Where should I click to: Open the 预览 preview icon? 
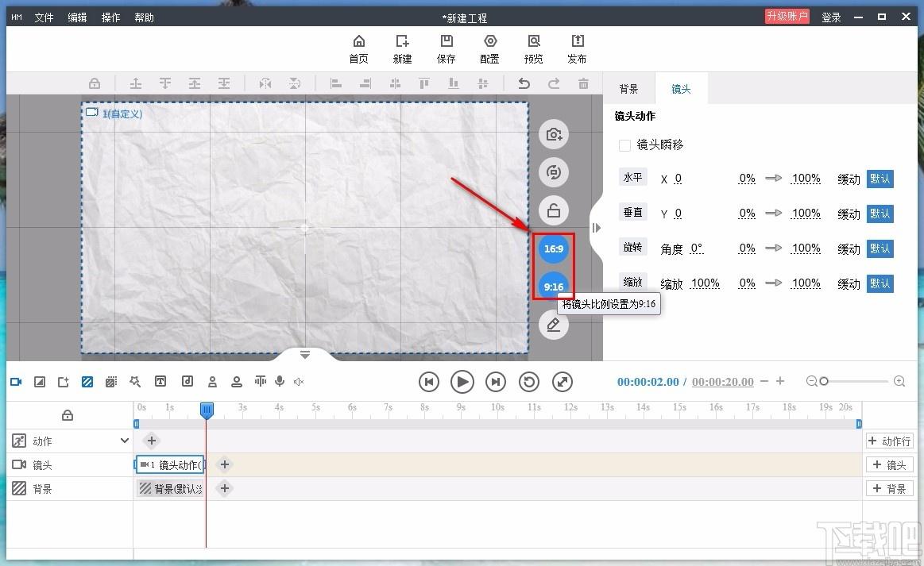coord(533,49)
